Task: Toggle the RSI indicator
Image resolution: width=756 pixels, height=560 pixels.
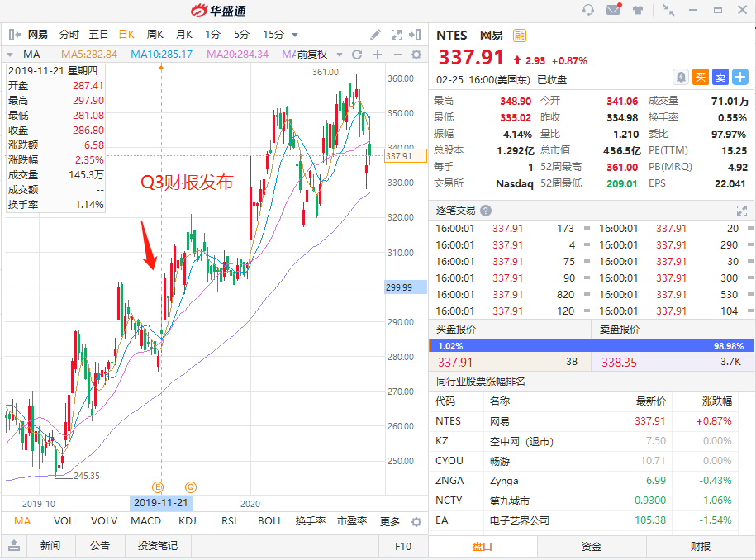Action: click(229, 521)
